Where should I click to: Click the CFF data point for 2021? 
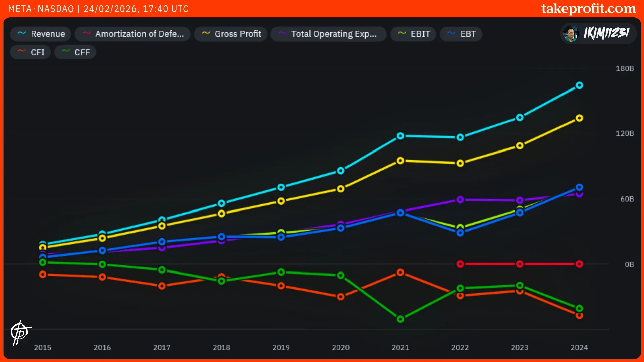(x=400, y=319)
